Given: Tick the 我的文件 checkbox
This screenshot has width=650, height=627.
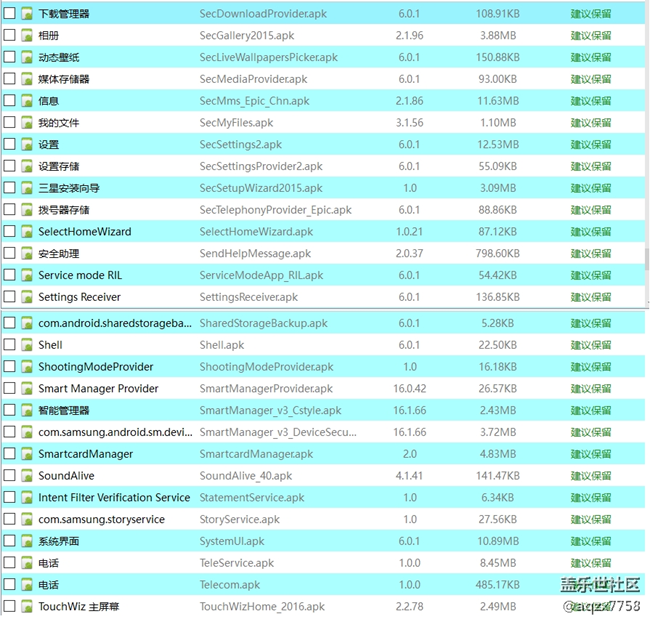Looking at the screenshot, I should [x=10, y=123].
